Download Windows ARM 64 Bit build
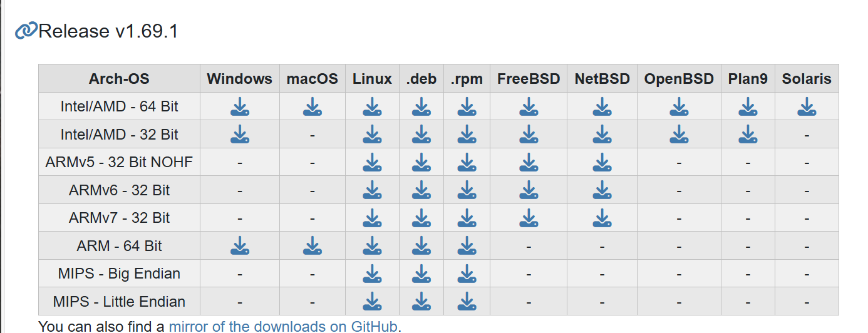 click(x=240, y=246)
